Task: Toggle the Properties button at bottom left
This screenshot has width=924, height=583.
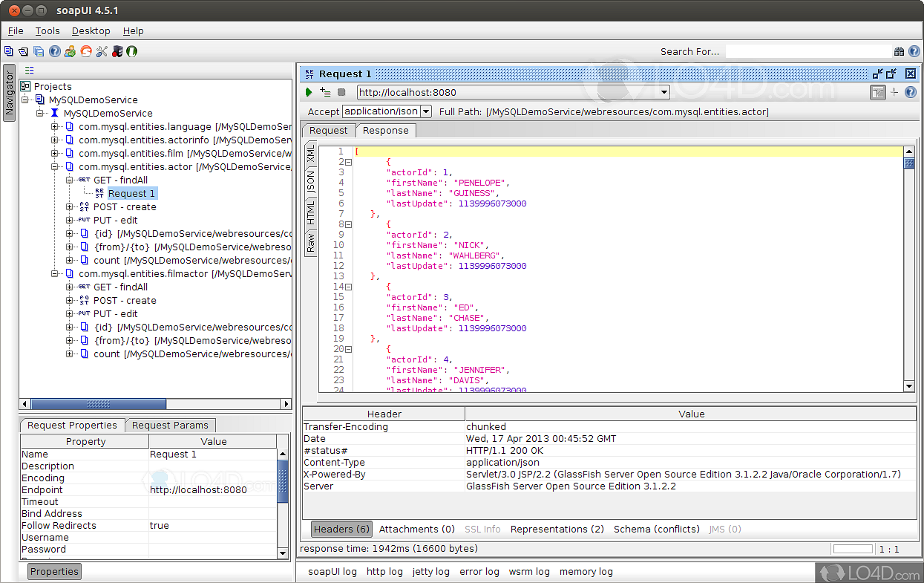Action: click(x=54, y=571)
